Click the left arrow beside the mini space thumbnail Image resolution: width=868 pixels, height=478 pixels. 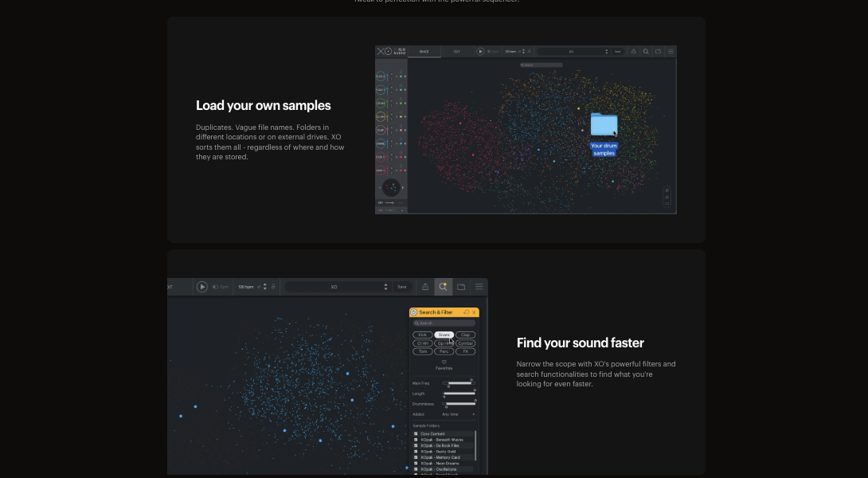380,188
